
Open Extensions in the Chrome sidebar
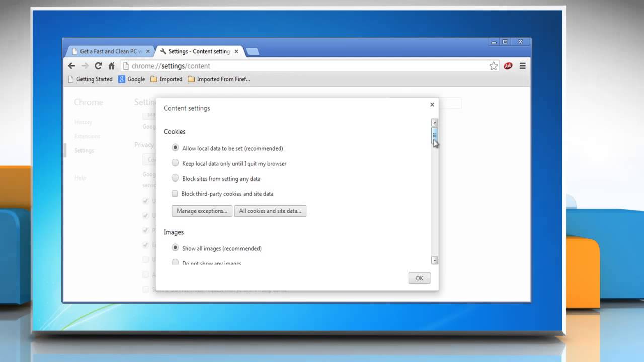click(87, 136)
